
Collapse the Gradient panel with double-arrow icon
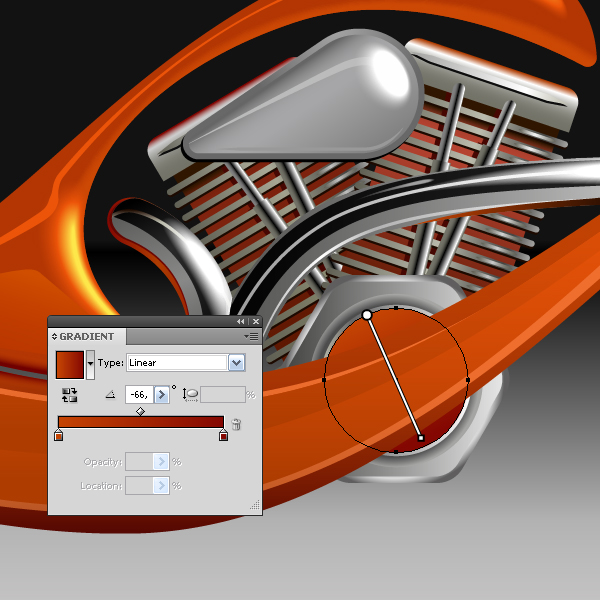click(x=240, y=321)
